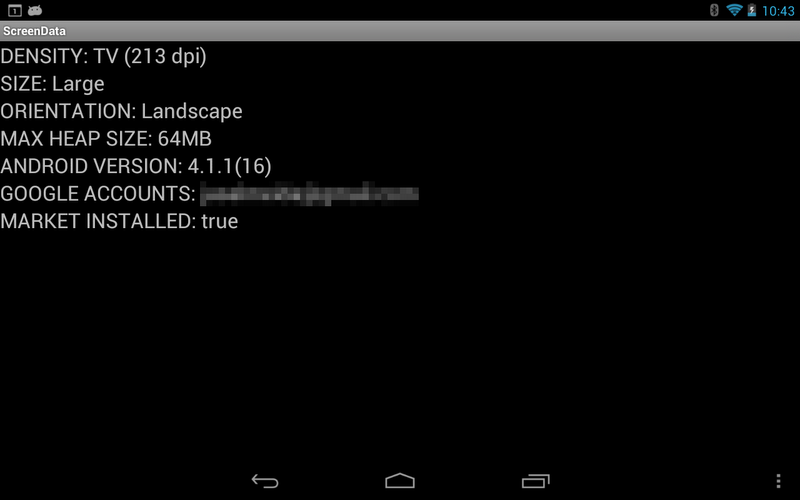Click the blurred Google account value
Viewport: 800px width, 500px height.
(x=309, y=194)
